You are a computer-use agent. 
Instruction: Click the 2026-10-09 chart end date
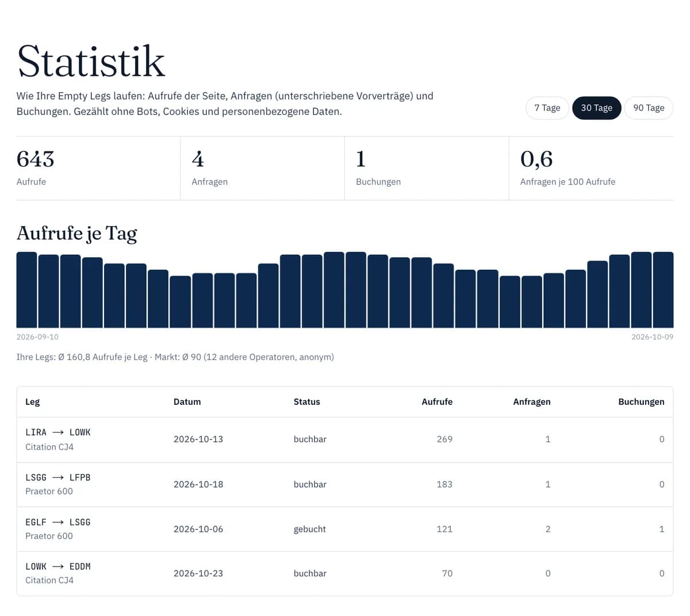pos(652,337)
